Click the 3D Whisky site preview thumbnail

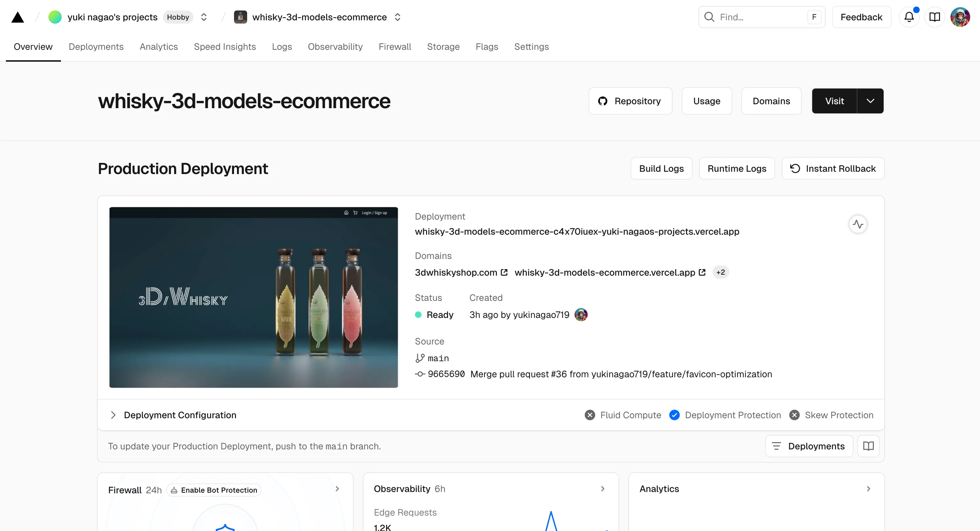(x=253, y=297)
